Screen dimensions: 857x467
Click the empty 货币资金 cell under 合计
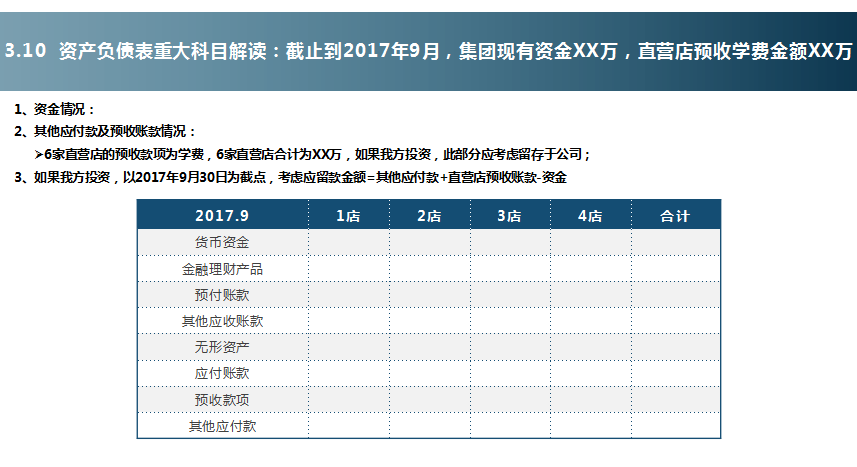(x=676, y=242)
